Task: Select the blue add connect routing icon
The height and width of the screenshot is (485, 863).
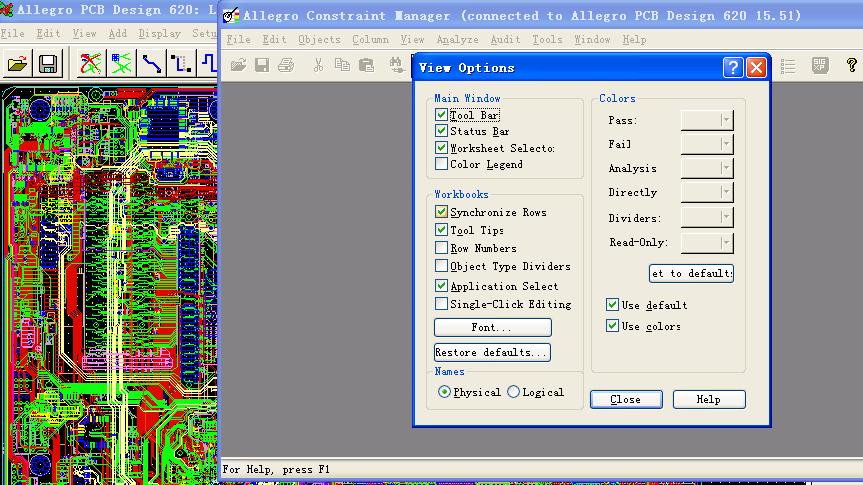Action: click(151, 64)
